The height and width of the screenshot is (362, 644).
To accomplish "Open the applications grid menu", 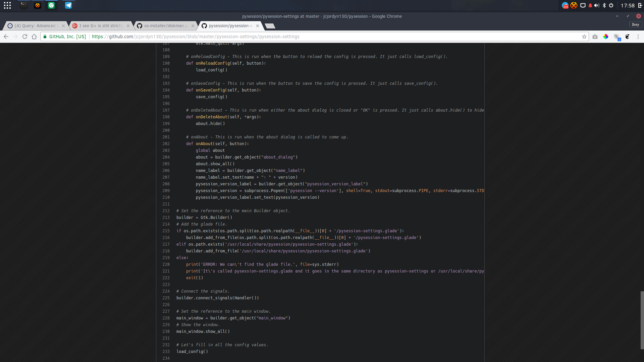I will click(7, 5).
